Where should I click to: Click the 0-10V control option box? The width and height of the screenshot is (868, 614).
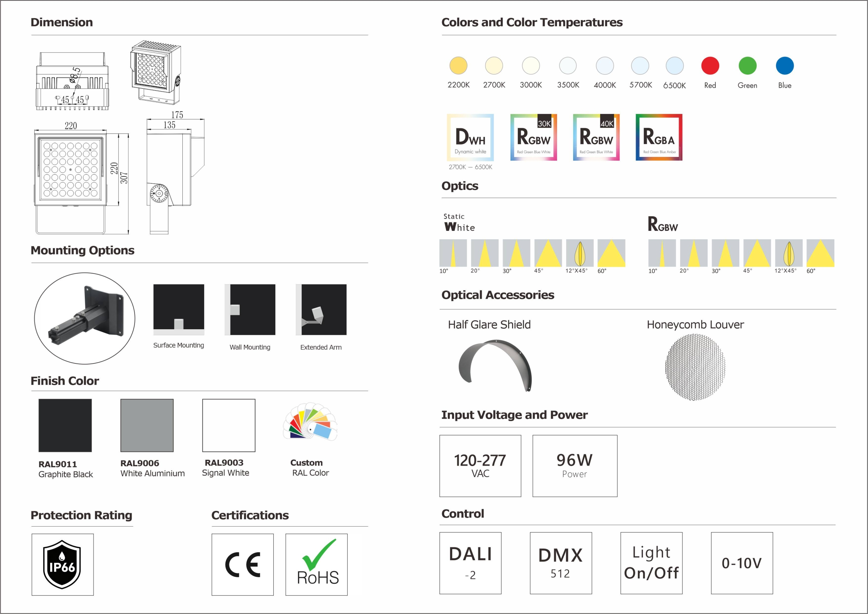click(741, 563)
